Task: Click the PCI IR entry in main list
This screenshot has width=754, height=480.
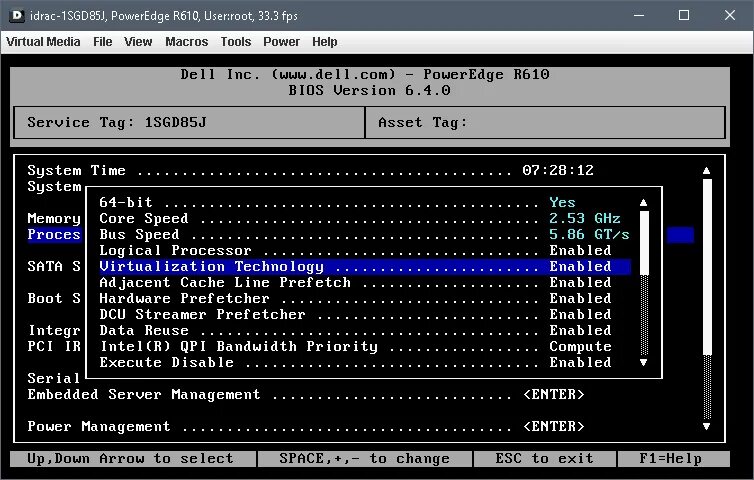Action: point(54,346)
